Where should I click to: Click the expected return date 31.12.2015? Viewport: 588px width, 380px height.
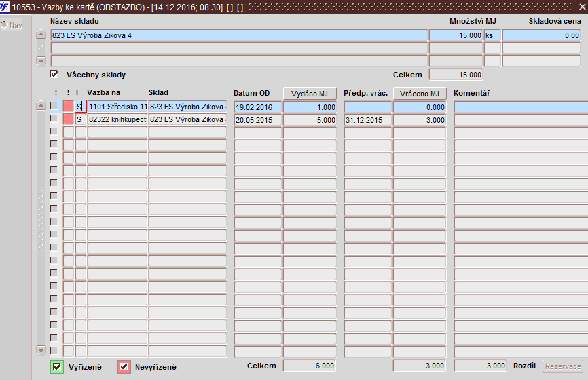pyautogui.click(x=367, y=120)
